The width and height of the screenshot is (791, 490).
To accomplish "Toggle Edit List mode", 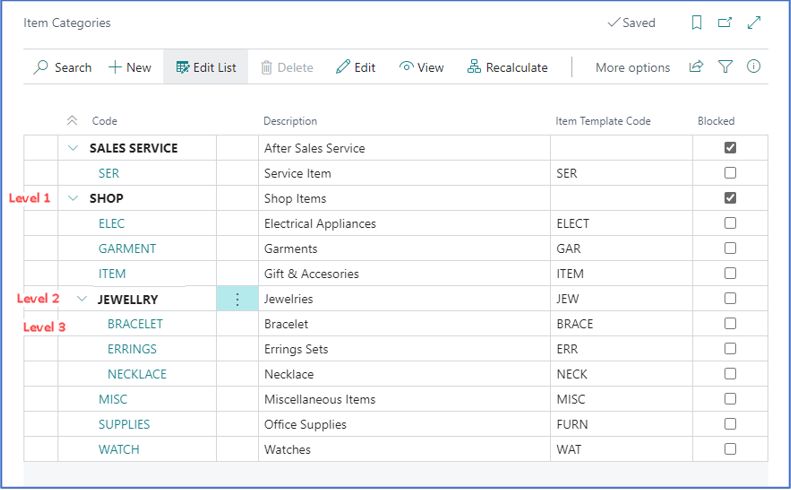I will click(206, 68).
